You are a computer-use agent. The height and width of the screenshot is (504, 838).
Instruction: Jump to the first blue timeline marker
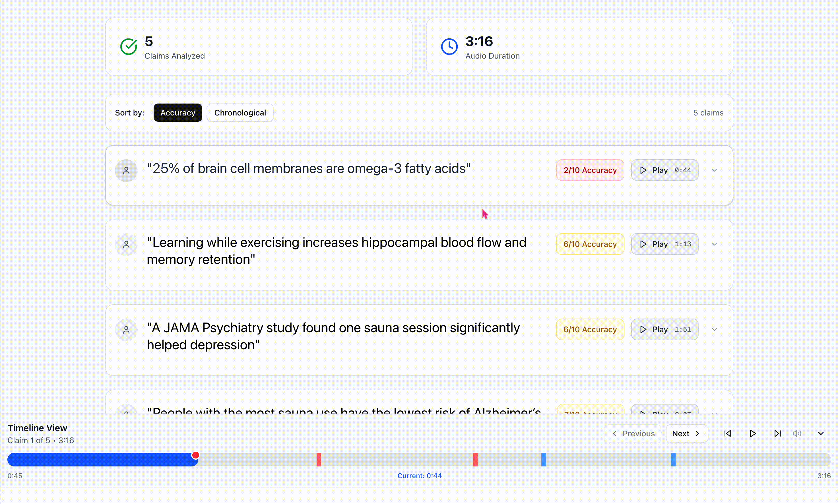(x=544, y=460)
